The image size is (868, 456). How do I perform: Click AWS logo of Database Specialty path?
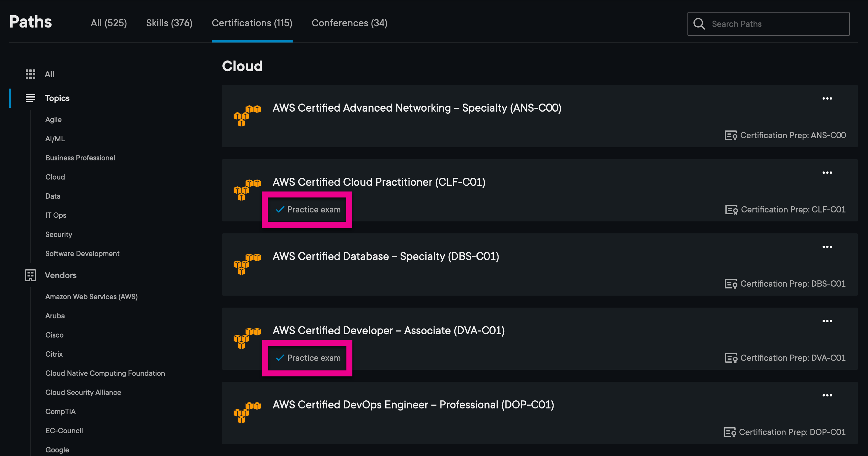click(x=247, y=264)
